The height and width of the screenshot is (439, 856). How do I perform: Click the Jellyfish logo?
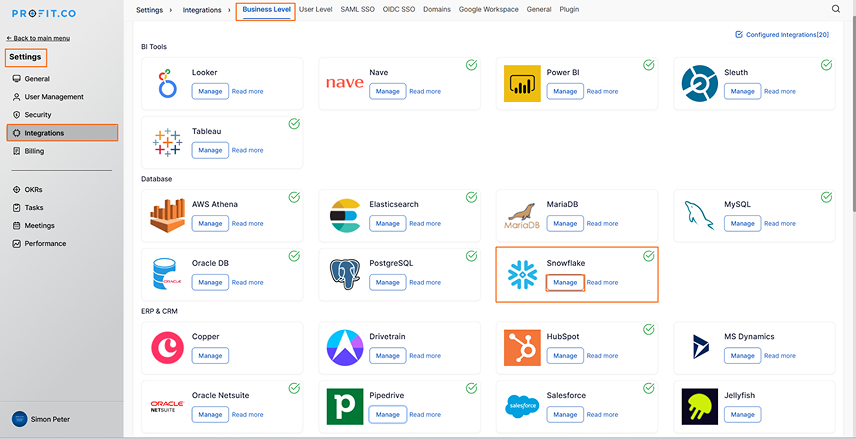(699, 407)
